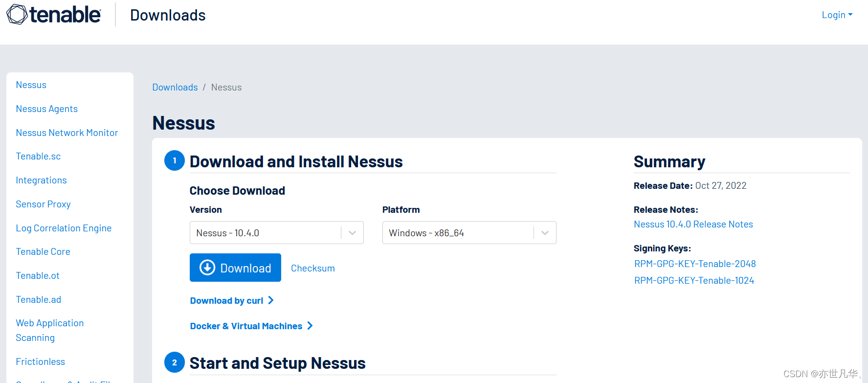Image resolution: width=868 pixels, height=383 pixels.
Task: Go to Tenable.ad downloads
Action: (x=38, y=300)
